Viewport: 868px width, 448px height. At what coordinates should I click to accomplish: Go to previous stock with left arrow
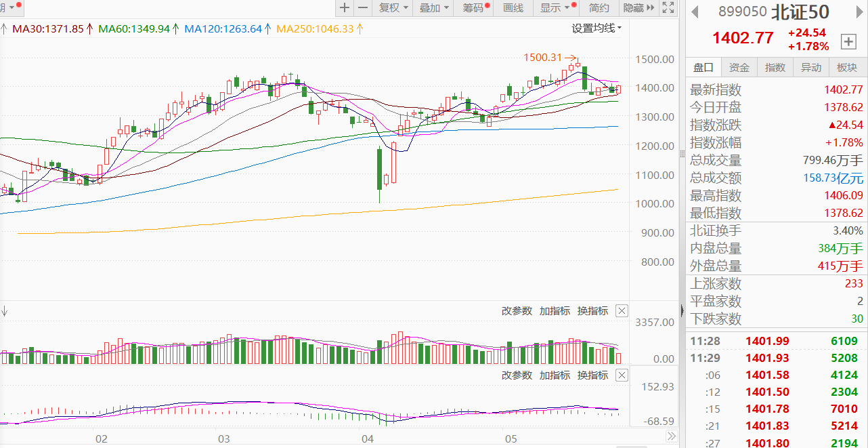tap(695, 12)
